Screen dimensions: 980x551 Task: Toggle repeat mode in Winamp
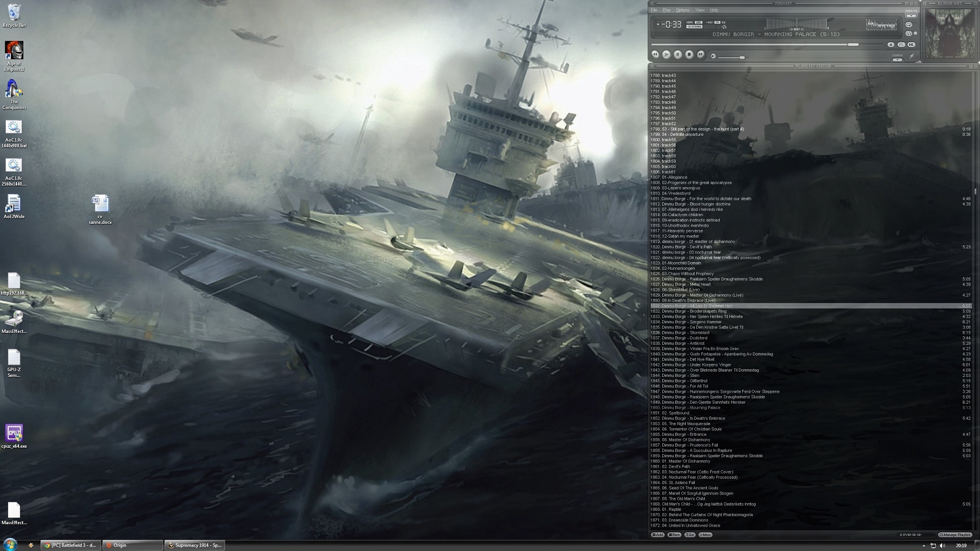tap(909, 24)
